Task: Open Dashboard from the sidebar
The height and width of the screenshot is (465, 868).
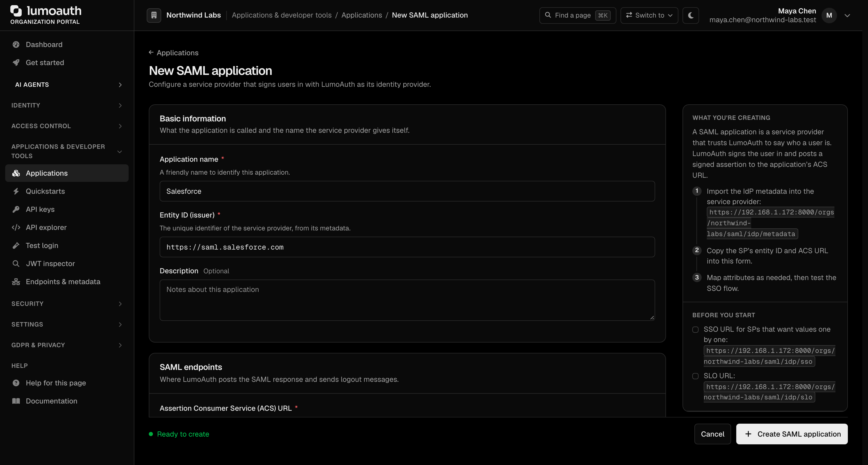Action: tap(67, 44)
